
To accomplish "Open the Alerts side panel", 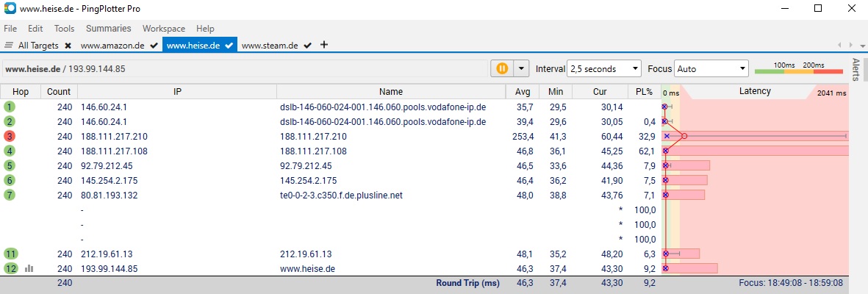I will (x=856, y=69).
